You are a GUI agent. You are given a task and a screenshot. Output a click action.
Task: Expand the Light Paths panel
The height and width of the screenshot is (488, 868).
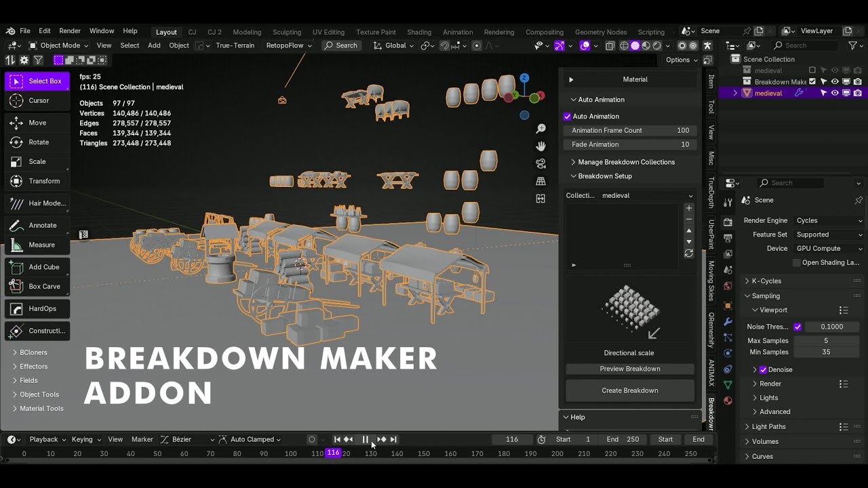(x=768, y=426)
